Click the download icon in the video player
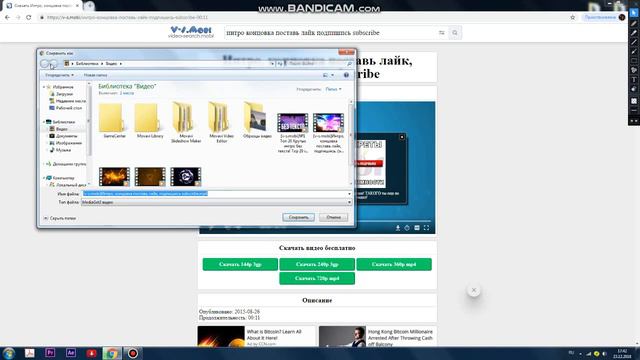Screen dimensions: 640x360 tap(398, 228)
